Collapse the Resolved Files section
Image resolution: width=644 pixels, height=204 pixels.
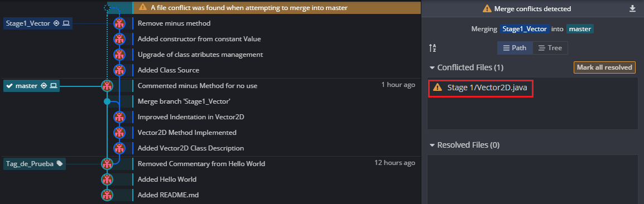(432, 145)
